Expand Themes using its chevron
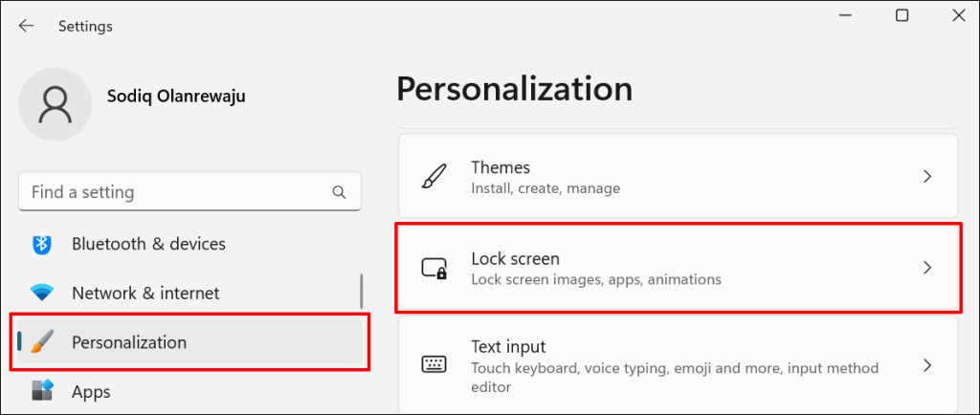 coord(926,177)
